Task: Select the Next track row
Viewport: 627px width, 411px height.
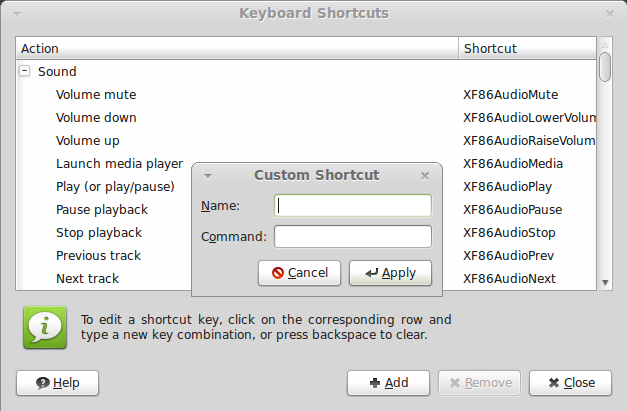Action: (306, 279)
